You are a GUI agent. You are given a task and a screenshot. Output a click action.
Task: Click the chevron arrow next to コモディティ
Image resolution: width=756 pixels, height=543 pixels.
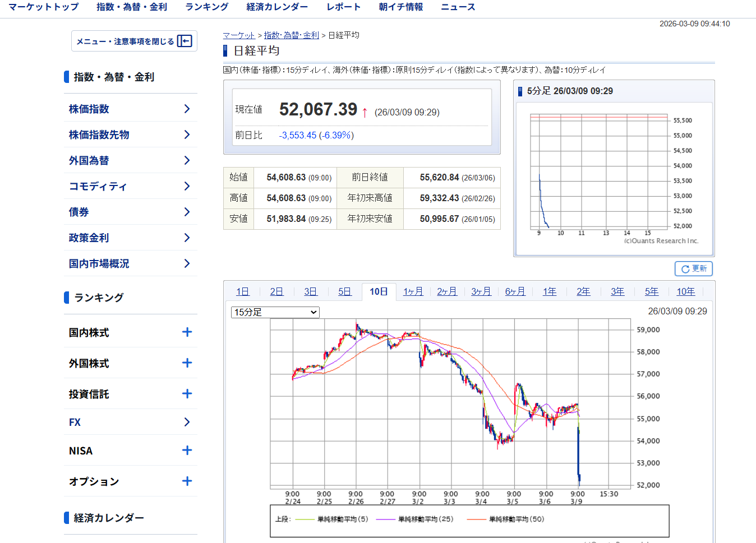coord(187,186)
